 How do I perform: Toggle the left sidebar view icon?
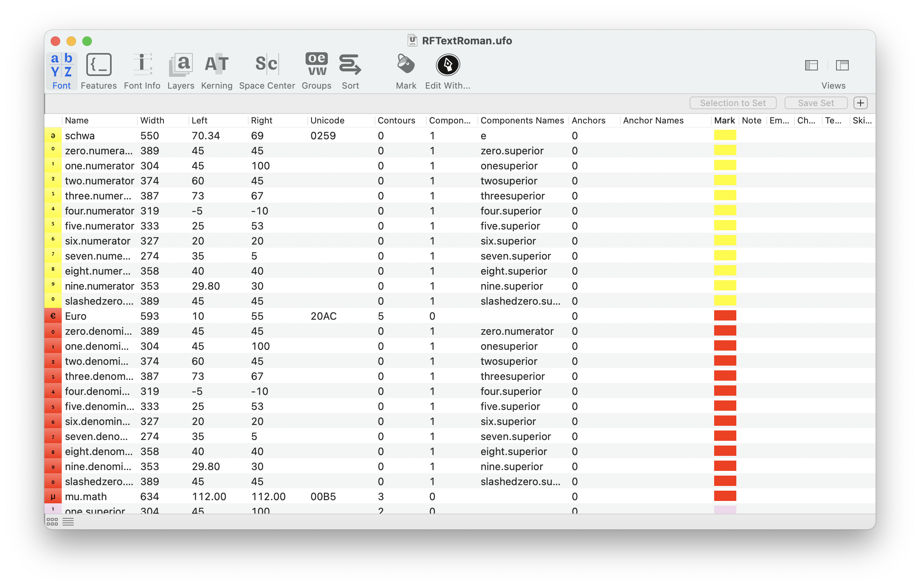(812, 65)
